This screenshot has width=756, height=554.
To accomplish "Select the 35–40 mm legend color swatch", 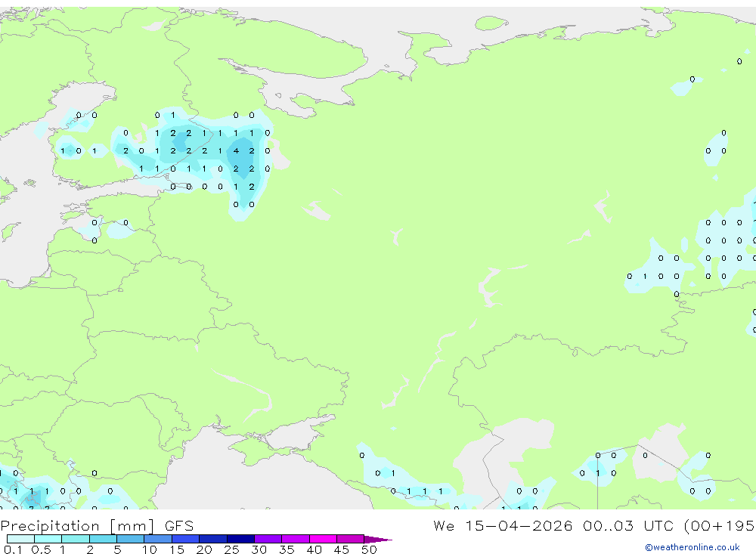I will point(296,539).
